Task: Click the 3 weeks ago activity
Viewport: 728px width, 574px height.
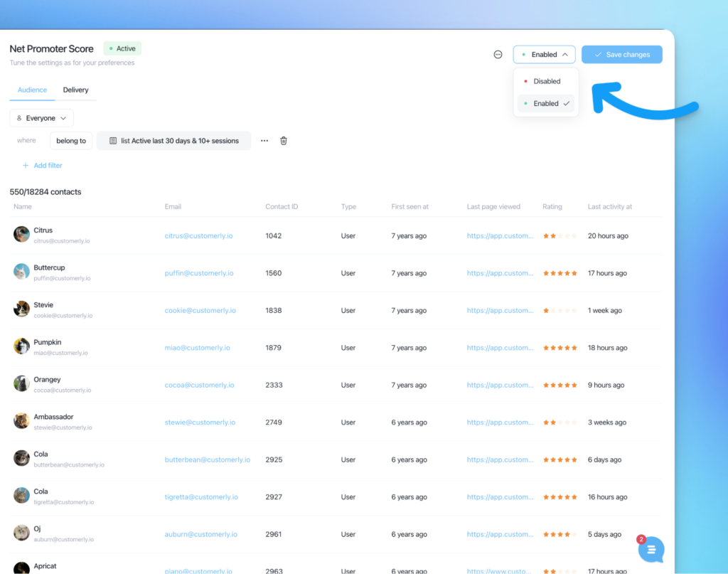Action: [x=607, y=422]
